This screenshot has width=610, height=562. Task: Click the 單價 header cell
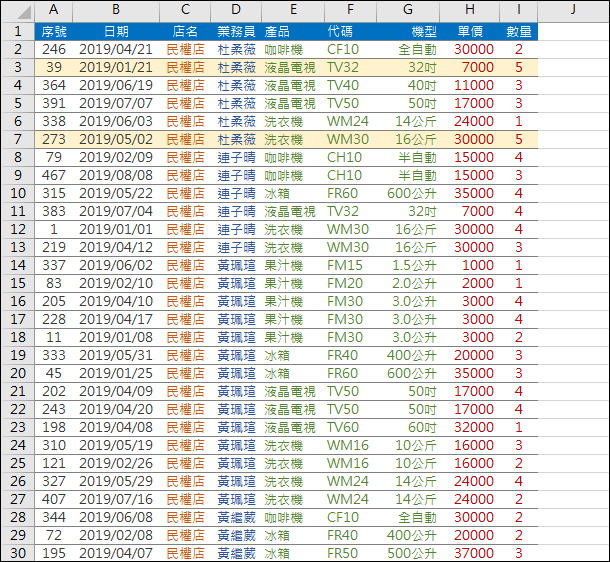tap(470, 32)
